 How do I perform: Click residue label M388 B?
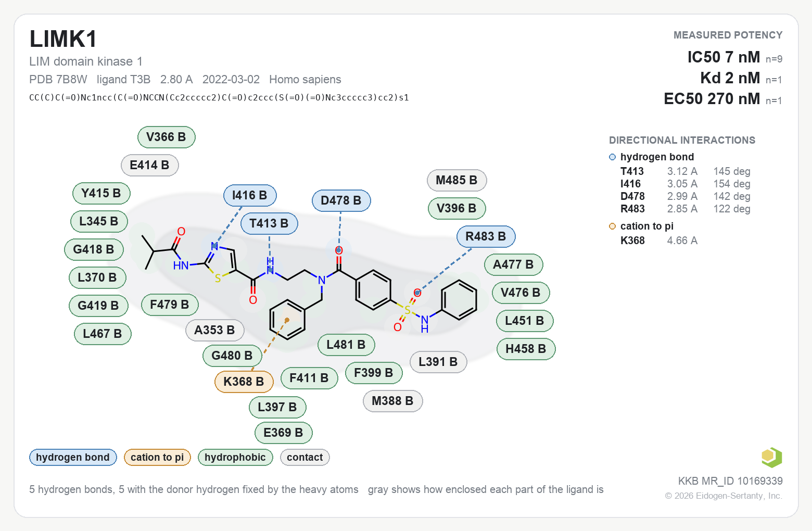[x=392, y=401]
